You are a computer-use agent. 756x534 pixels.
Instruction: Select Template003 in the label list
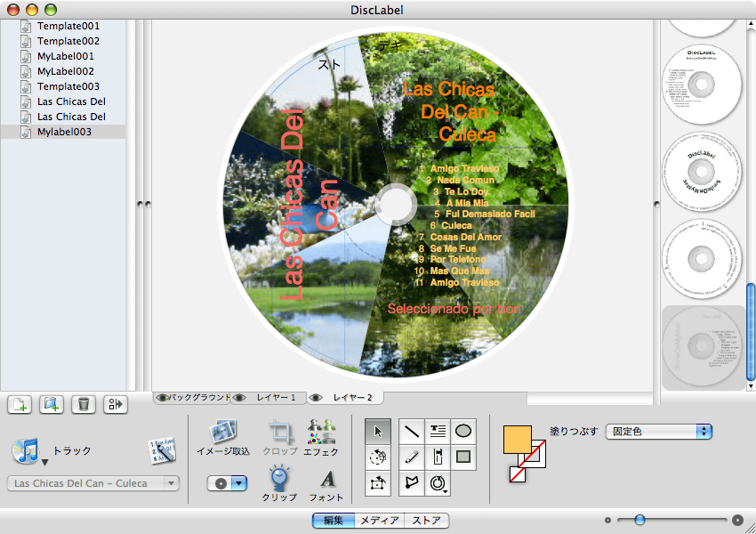pyautogui.click(x=62, y=86)
